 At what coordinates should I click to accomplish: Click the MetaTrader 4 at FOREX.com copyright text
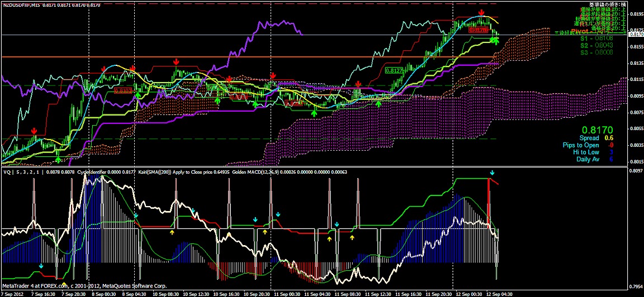pos(84,286)
